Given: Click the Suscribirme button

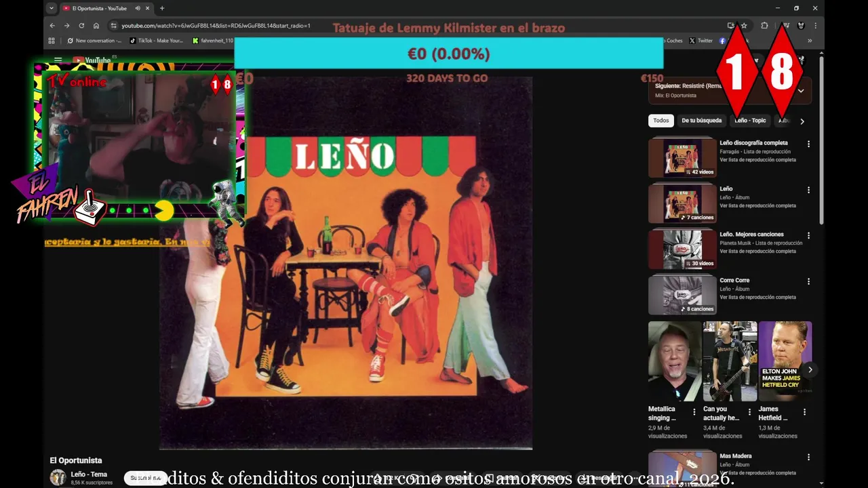Looking at the screenshot, I should (x=146, y=478).
